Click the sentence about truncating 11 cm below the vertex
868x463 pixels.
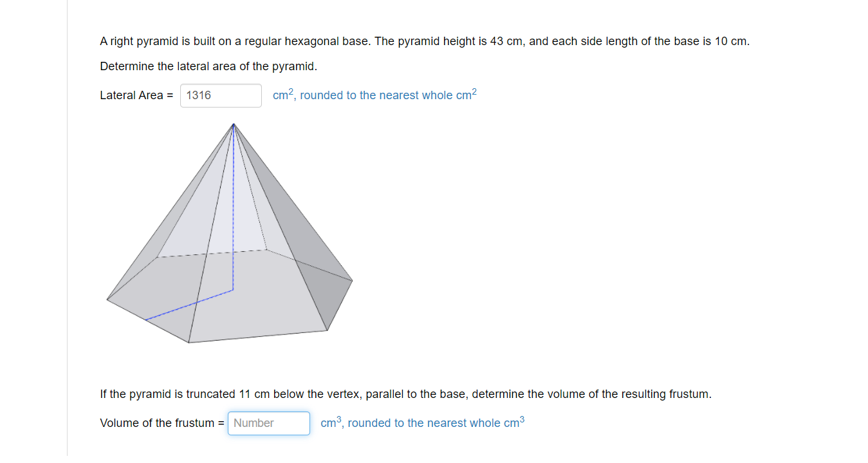coord(405,393)
